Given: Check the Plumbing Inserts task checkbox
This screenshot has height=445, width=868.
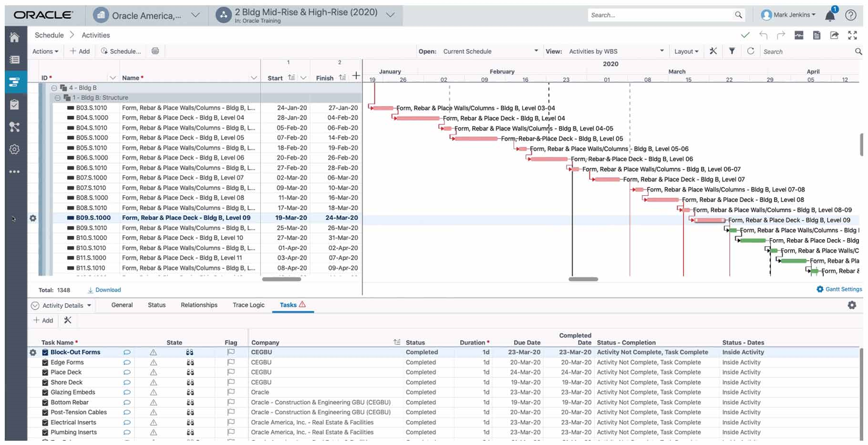Looking at the screenshot, I should click(x=44, y=432).
